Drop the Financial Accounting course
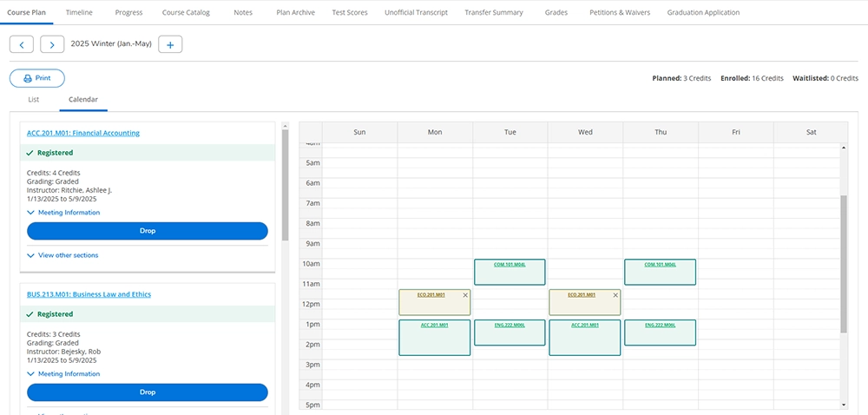868x415 pixels. [148, 231]
